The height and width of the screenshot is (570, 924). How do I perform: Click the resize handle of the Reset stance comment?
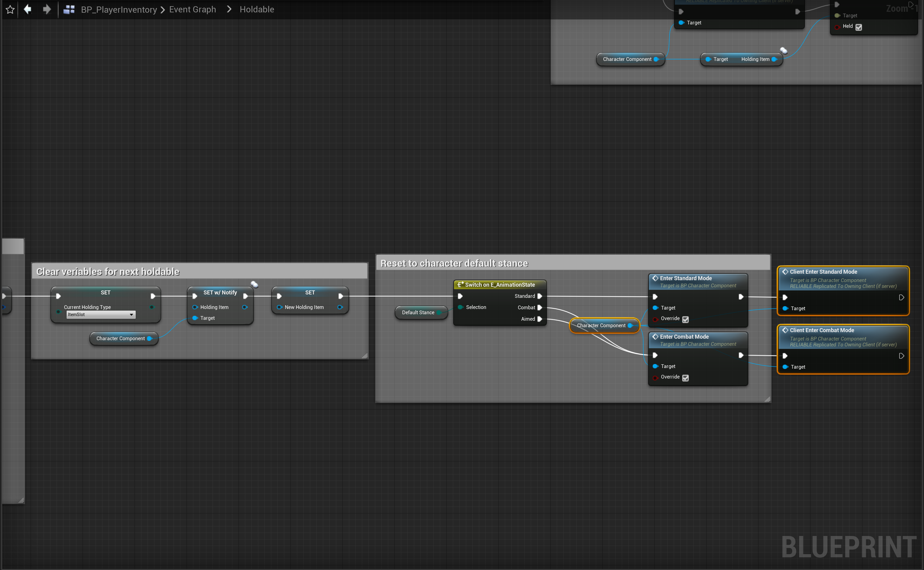[x=767, y=399]
